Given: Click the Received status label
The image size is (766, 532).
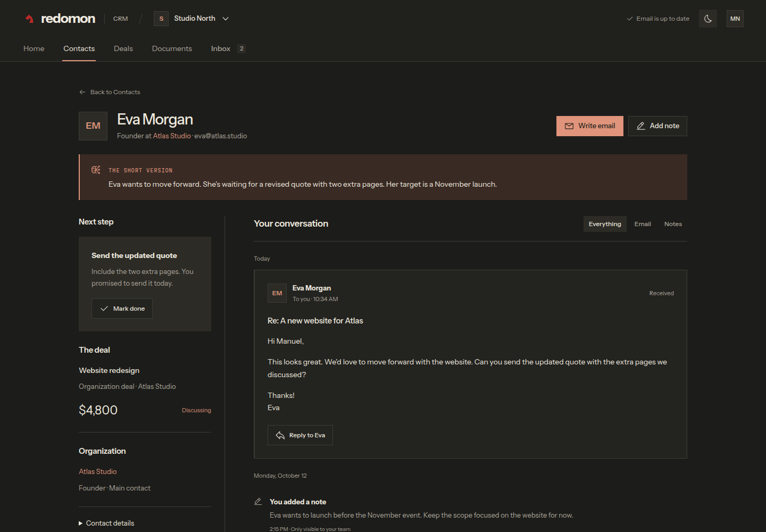Looking at the screenshot, I should (661, 293).
